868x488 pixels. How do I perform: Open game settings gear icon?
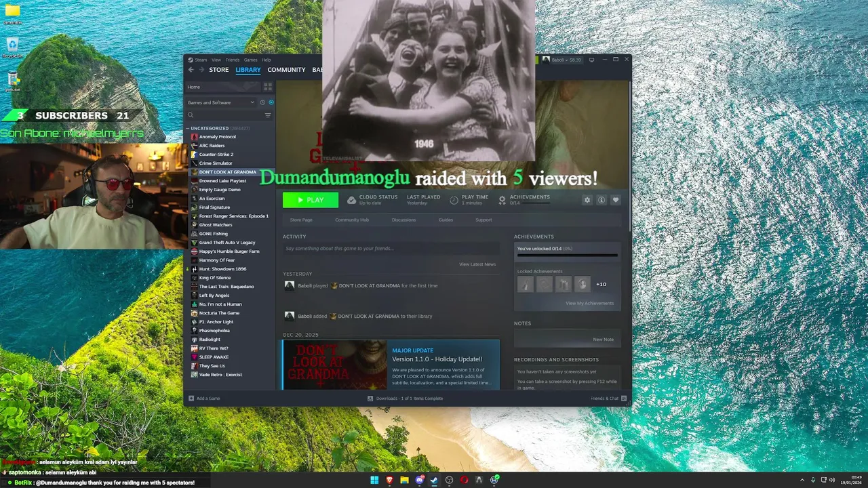click(587, 200)
